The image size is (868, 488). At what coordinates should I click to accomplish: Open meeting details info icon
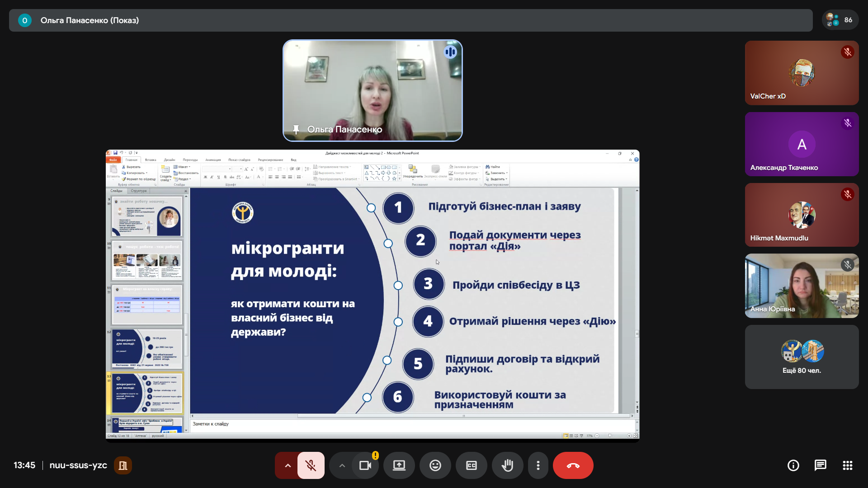tap(793, 465)
